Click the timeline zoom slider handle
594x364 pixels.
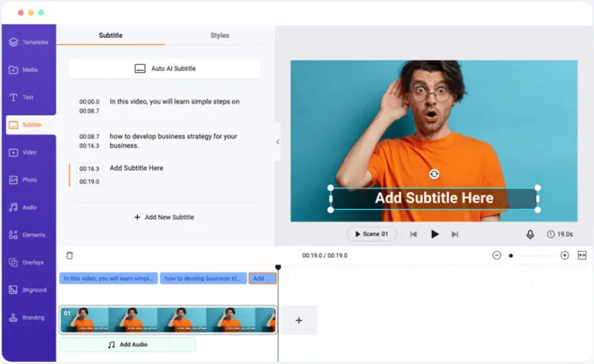click(x=511, y=256)
